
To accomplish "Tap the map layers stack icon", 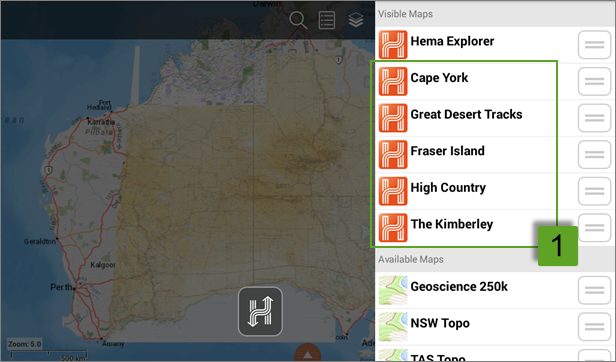I will coord(356,20).
